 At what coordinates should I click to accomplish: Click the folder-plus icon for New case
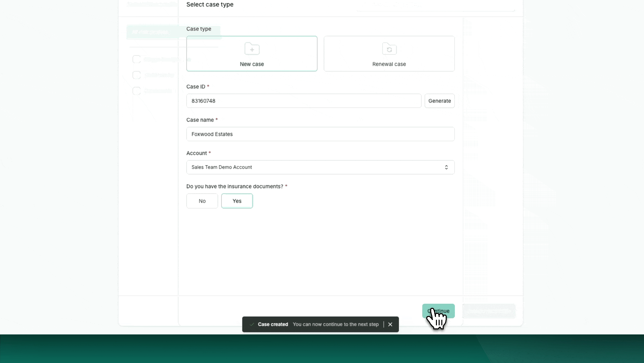click(x=252, y=49)
